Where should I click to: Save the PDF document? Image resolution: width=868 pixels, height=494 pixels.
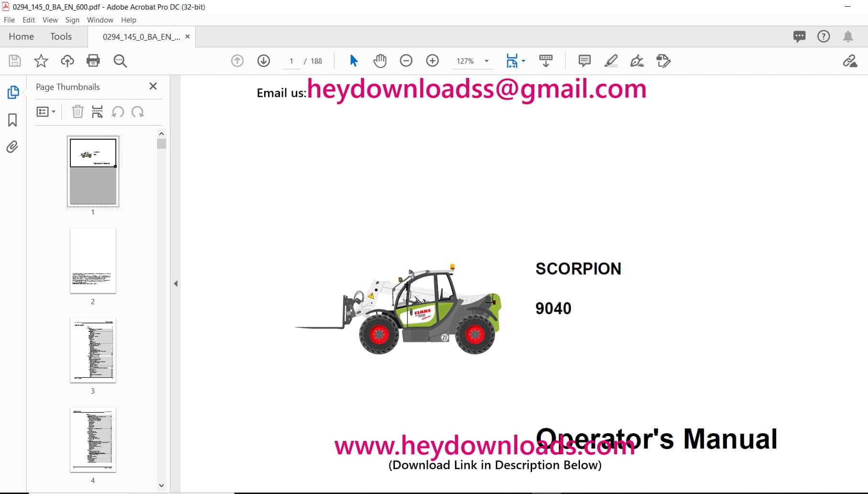(x=14, y=61)
